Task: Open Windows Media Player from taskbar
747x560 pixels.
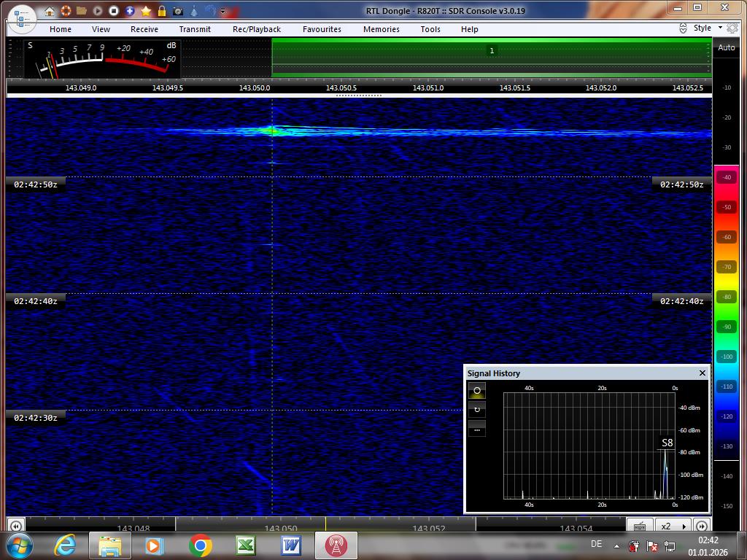Action: [154, 545]
